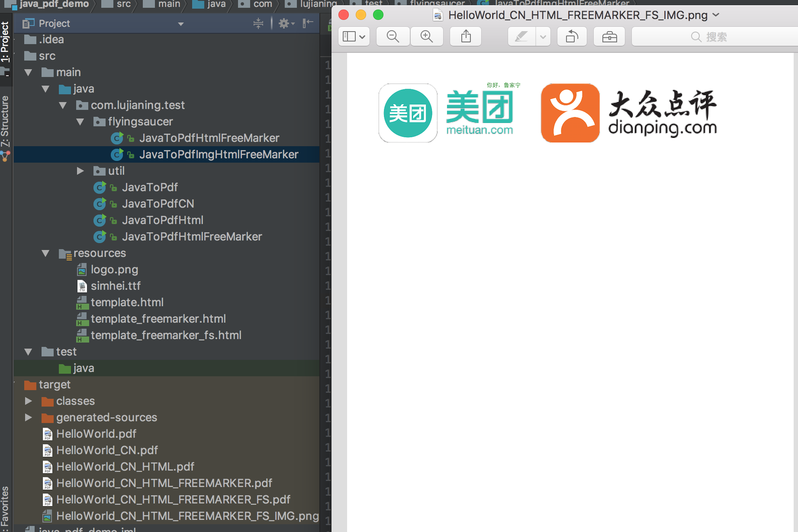Screen dimensions: 798x532
Task: Click the Preview search field
Action: pyautogui.click(x=714, y=37)
